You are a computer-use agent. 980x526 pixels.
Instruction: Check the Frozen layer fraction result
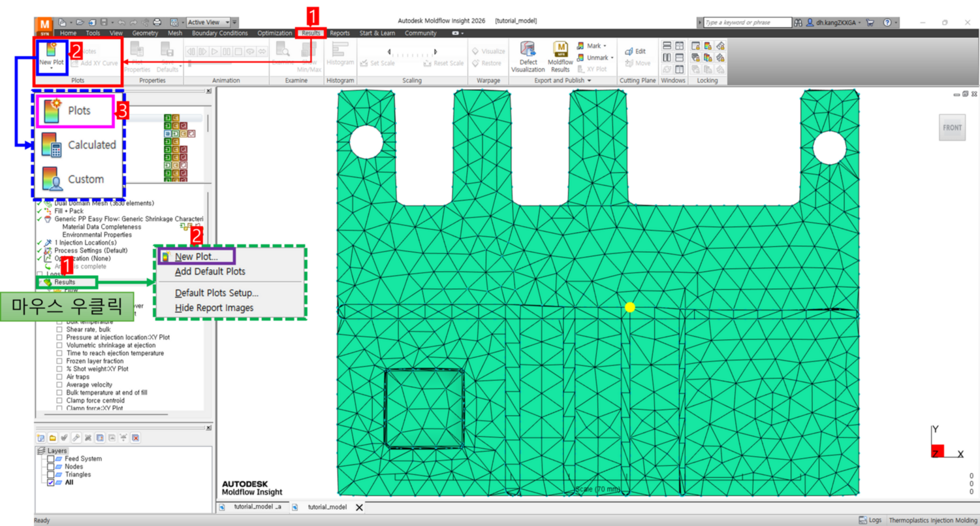point(59,361)
